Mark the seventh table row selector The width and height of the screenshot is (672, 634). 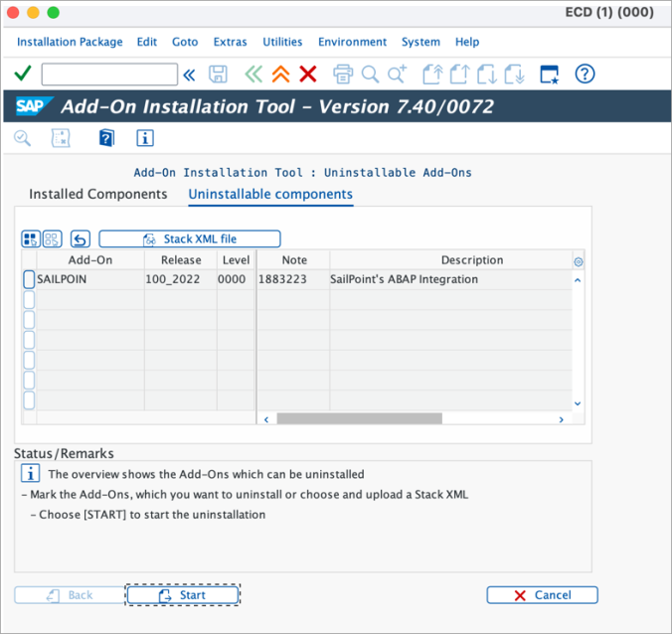tap(29, 400)
